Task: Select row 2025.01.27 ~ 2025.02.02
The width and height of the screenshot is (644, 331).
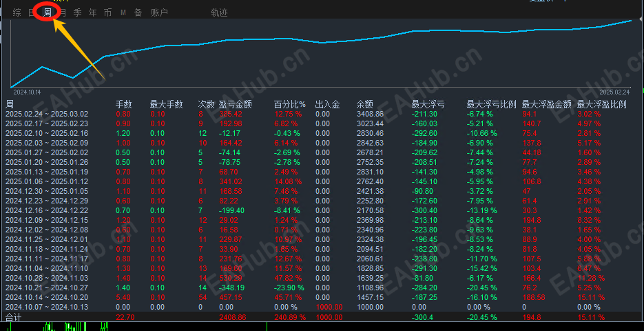Action: coord(322,152)
